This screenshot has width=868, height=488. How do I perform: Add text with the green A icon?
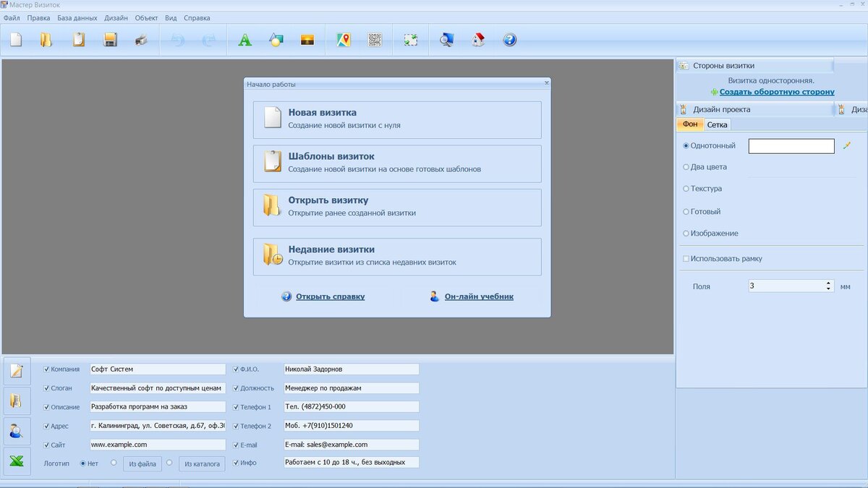pyautogui.click(x=245, y=40)
